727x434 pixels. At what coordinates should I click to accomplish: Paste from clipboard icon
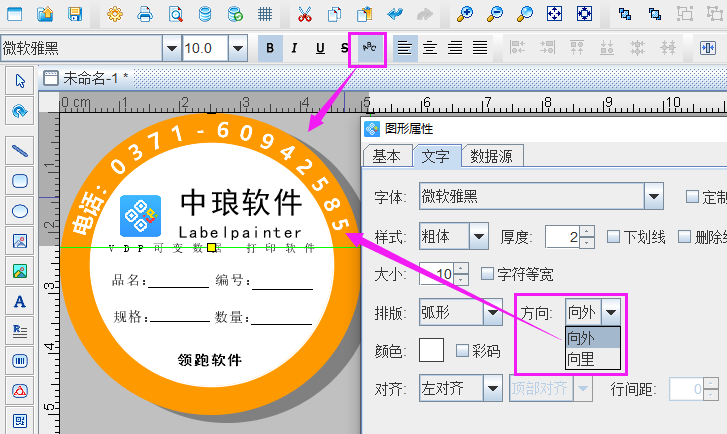pos(364,14)
